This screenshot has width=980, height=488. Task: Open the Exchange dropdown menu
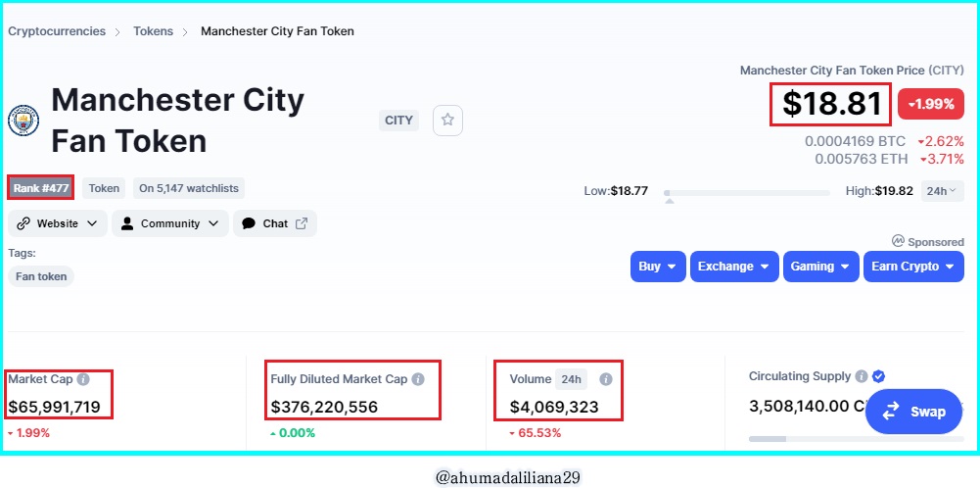coord(734,267)
